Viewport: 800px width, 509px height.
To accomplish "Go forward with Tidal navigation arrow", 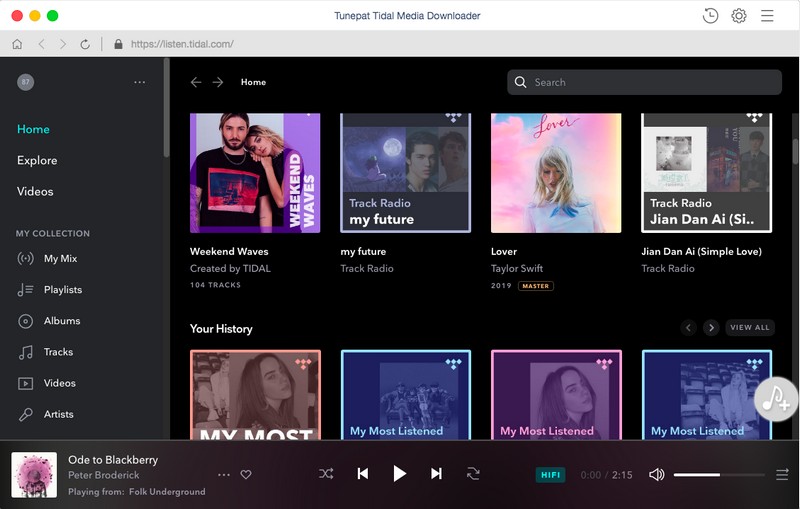I will 218,82.
